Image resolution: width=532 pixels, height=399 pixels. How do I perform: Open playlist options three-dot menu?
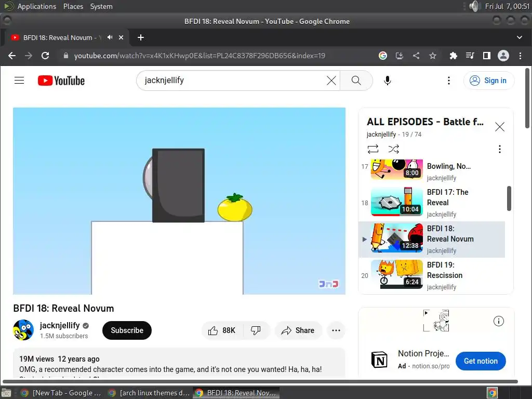499,149
